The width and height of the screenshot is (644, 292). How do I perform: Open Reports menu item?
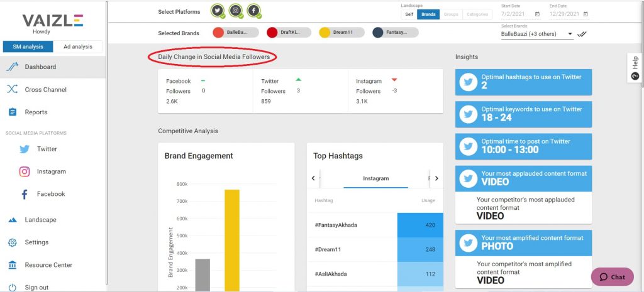click(x=53, y=112)
